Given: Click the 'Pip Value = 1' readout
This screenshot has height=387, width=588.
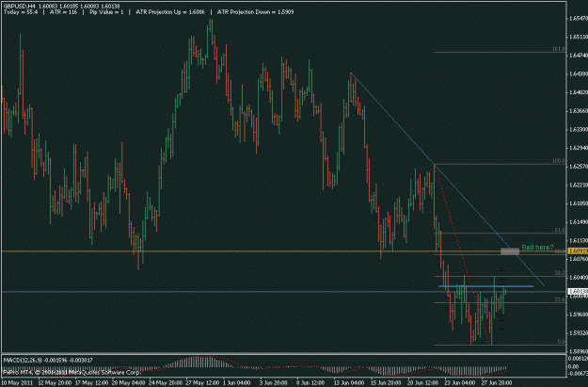Looking at the screenshot, I should [106, 12].
